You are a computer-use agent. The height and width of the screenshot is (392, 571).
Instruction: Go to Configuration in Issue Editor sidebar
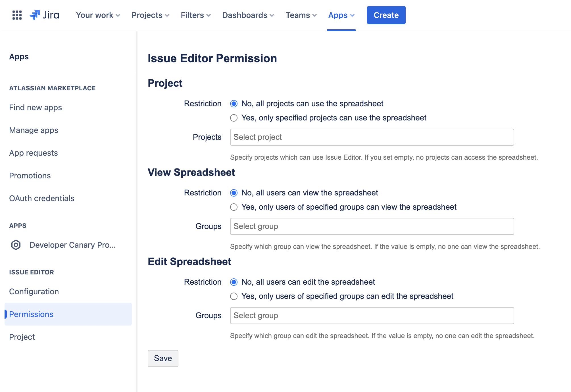tap(34, 291)
